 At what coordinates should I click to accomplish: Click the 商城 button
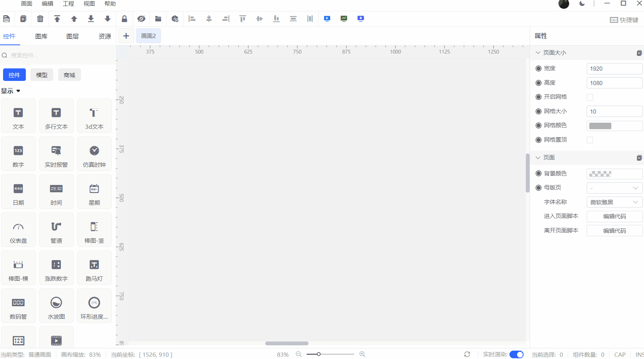click(x=69, y=75)
